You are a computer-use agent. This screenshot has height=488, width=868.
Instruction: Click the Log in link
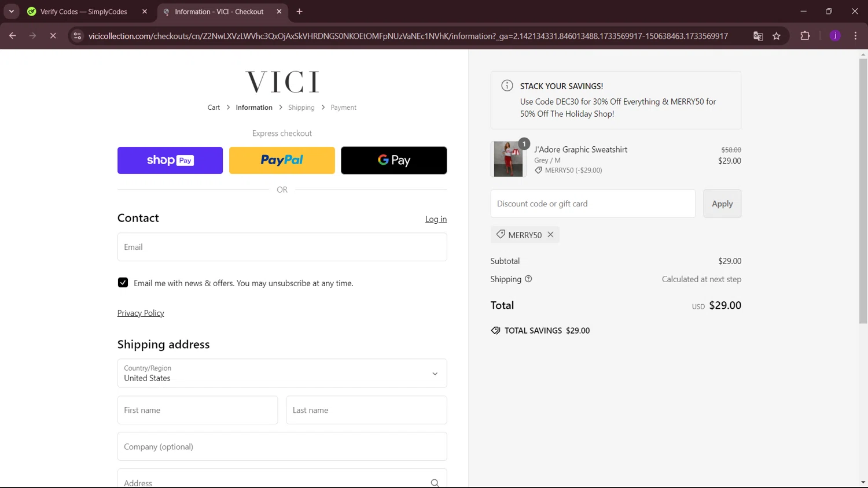[436, 219]
